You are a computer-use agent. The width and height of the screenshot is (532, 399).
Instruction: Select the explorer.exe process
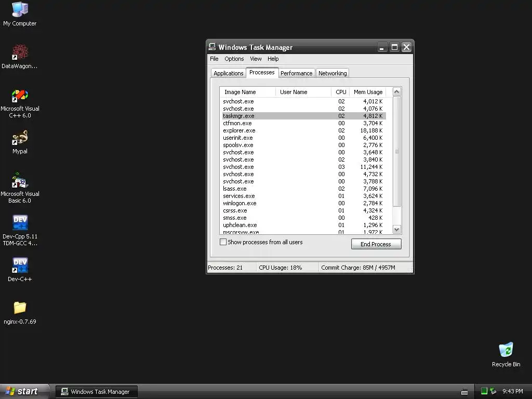click(x=304, y=130)
